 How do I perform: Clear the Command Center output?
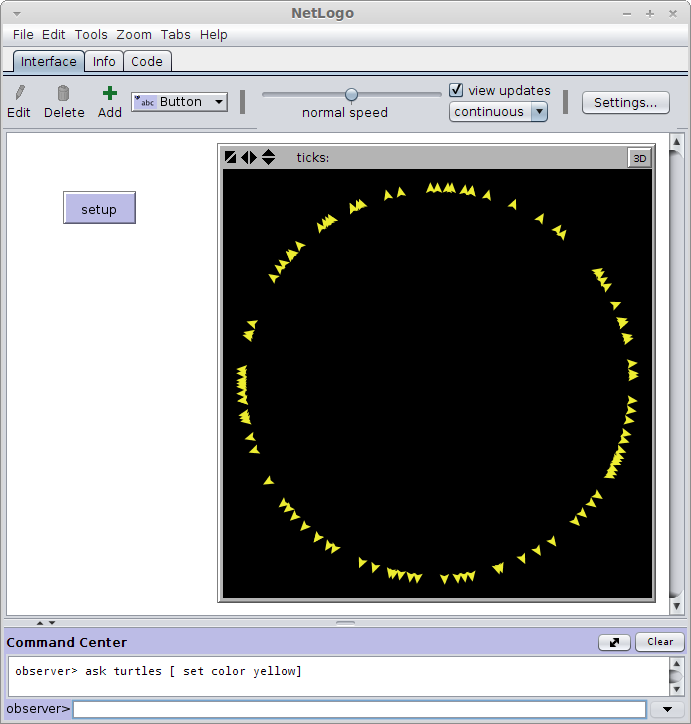660,642
